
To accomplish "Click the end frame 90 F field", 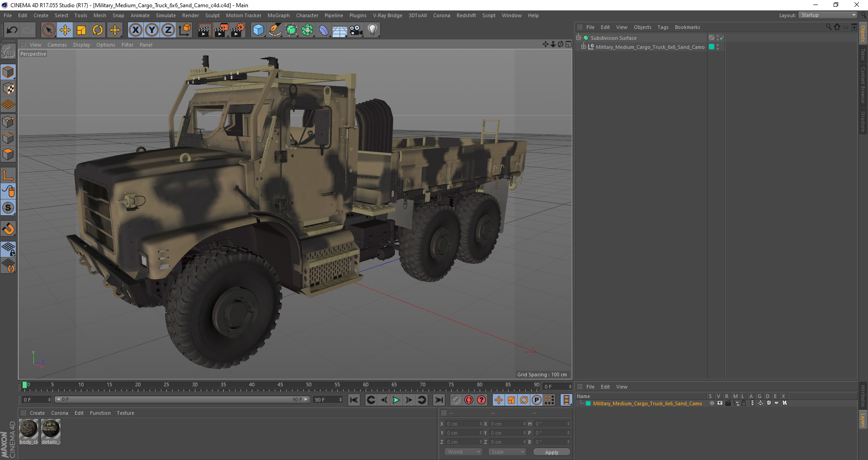I will click(x=328, y=400).
